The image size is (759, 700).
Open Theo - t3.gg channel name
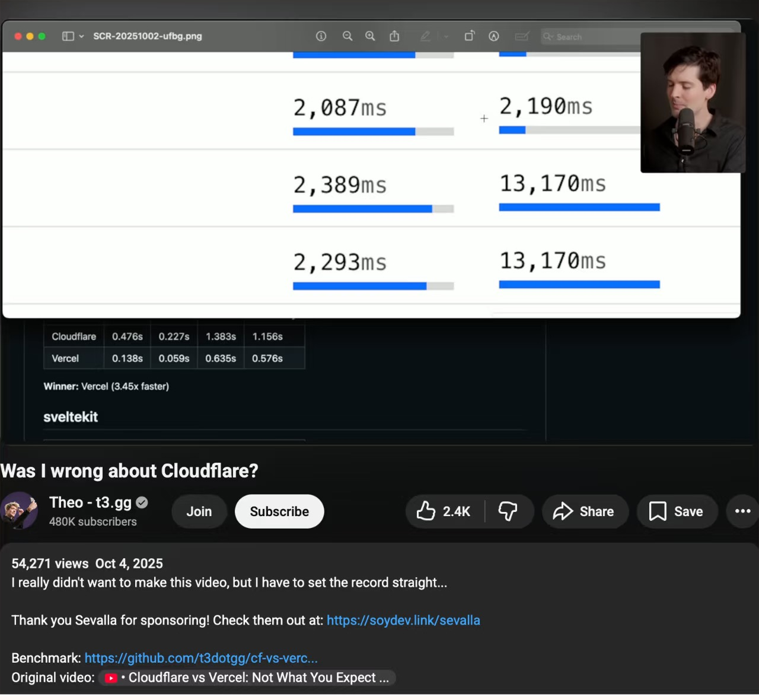point(90,502)
